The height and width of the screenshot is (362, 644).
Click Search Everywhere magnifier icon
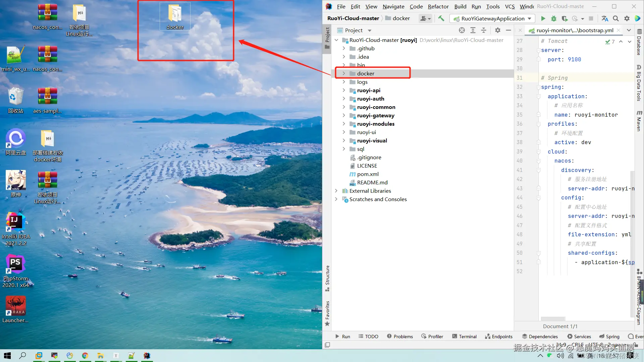616,18
